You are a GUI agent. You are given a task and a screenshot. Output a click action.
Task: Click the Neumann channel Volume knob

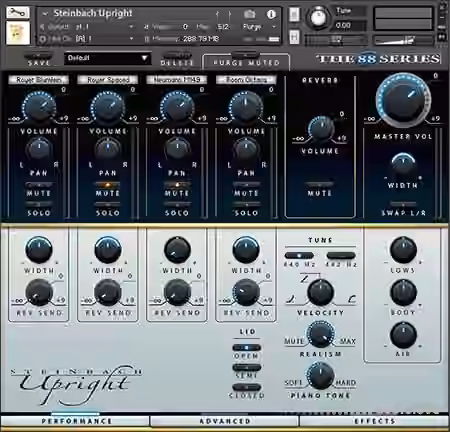(x=177, y=107)
